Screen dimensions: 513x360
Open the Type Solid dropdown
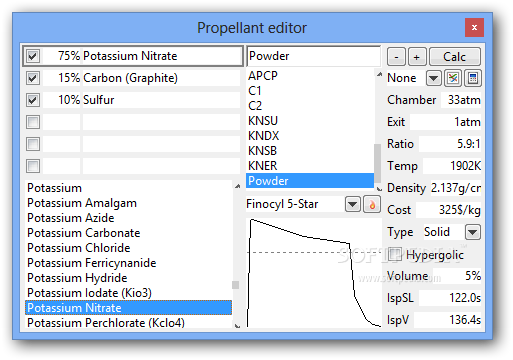tap(473, 232)
